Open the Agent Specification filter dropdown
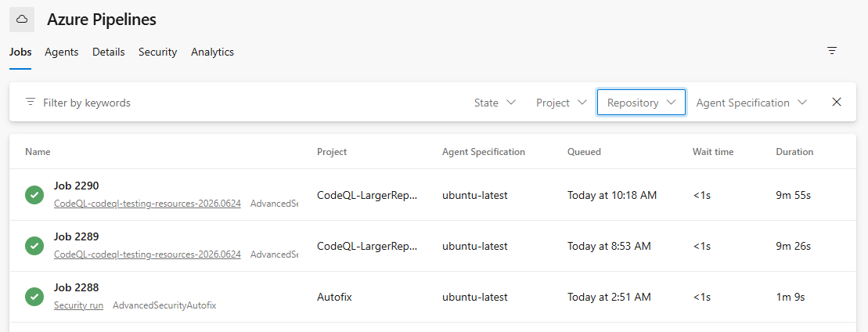868x332 pixels. tap(751, 103)
